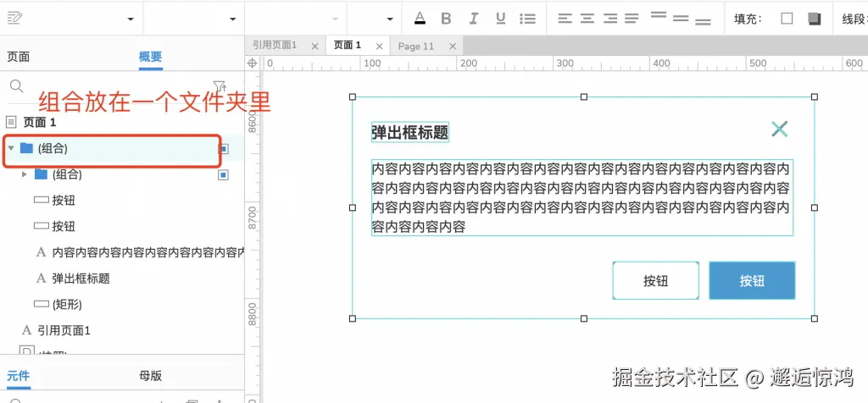Click the page icon beside 页面 1
Image resolution: width=868 pixels, height=403 pixels.
(12, 122)
